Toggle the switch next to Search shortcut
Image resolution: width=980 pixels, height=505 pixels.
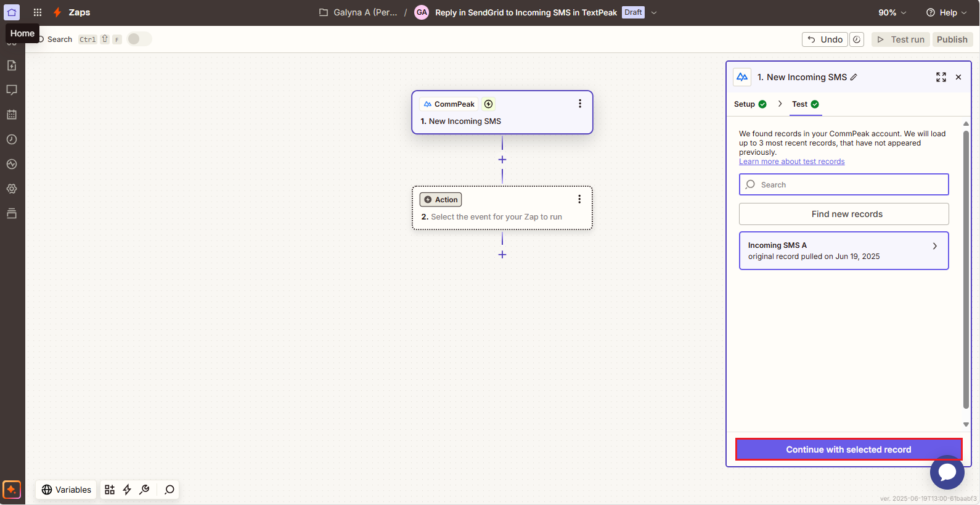click(x=139, y=39)
